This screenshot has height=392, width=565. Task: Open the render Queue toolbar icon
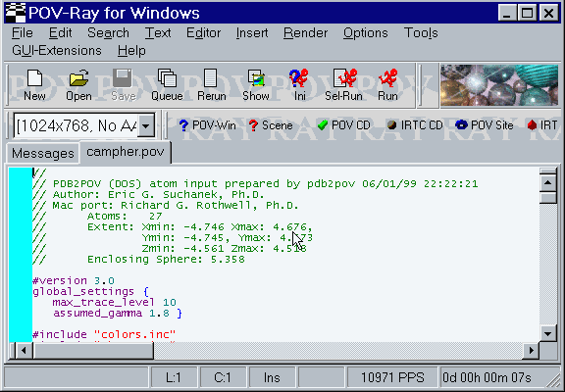point(167,85)
